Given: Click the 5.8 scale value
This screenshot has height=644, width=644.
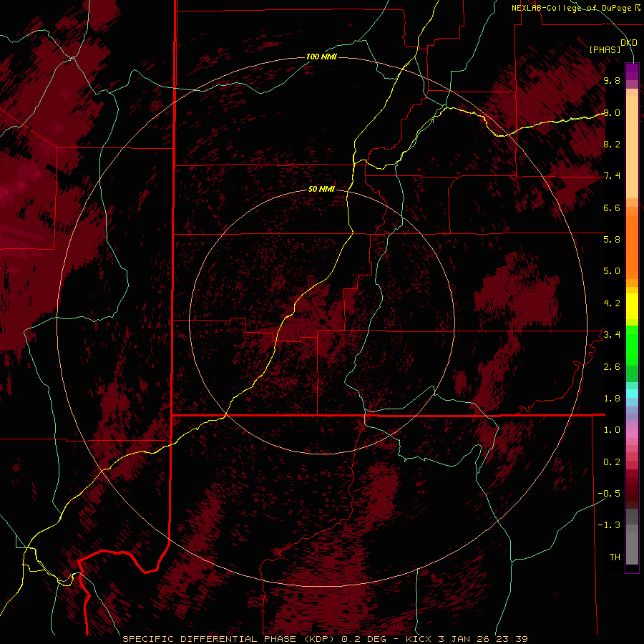Looking at the screenshot, I should point(612,240).
